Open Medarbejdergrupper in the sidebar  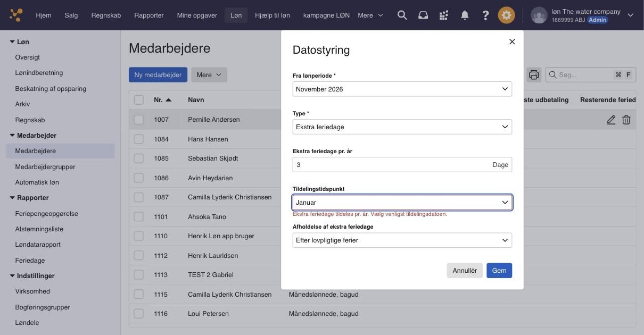[x=45, y=167]
